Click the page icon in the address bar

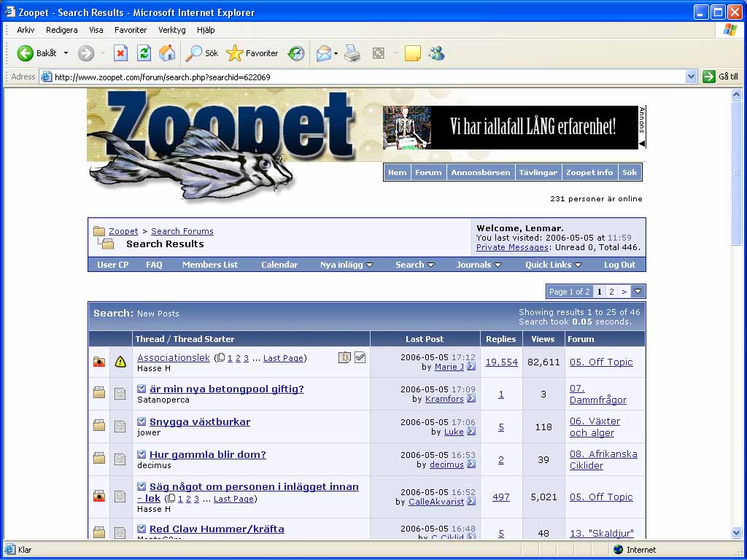[46, 77]
